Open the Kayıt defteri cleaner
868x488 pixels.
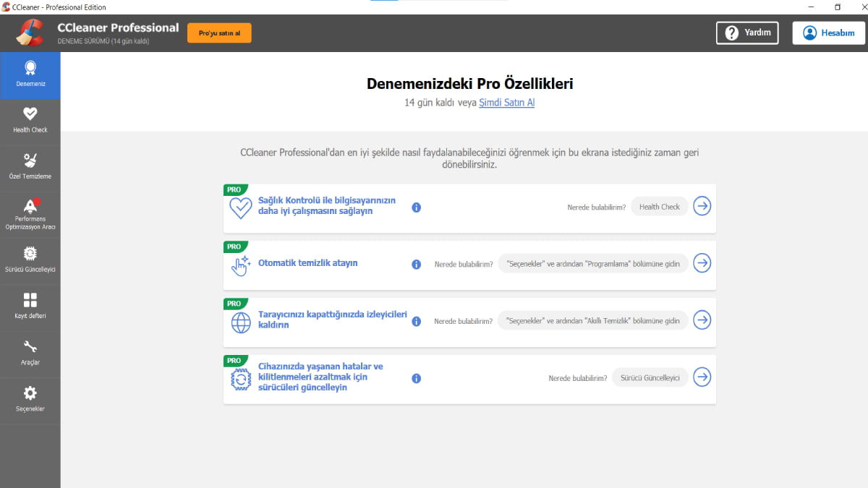[30, 306]
